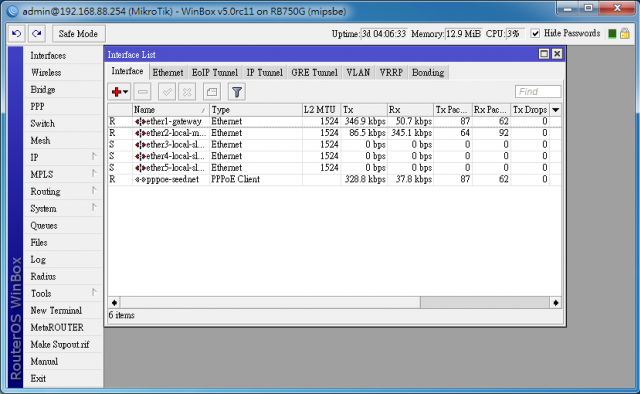This screenshot has height=394, width=640.
Task: Click the horizontal scrollbar thumb
Action: coord(270,303)
